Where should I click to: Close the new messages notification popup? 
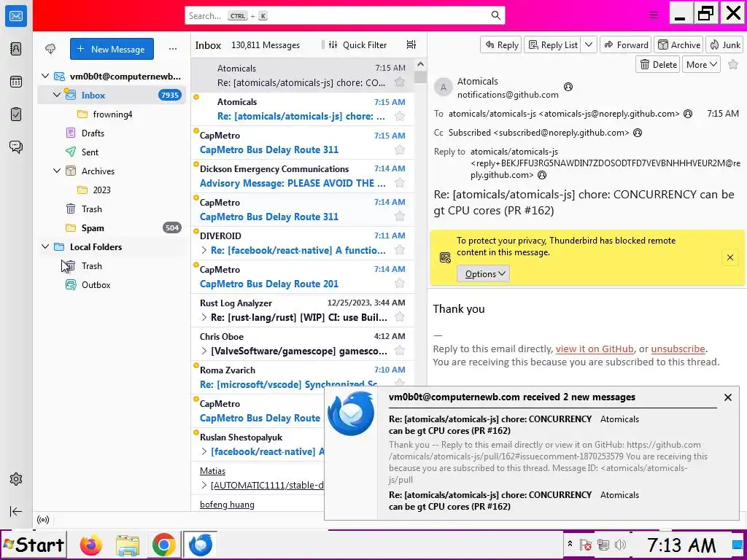coord(727,397)
